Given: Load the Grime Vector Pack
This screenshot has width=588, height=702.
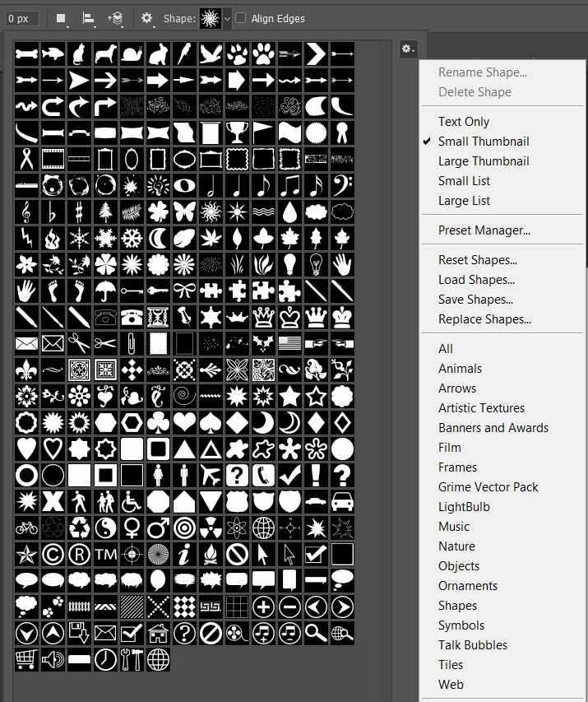Looking at the screenshot, I should (488, 487).
